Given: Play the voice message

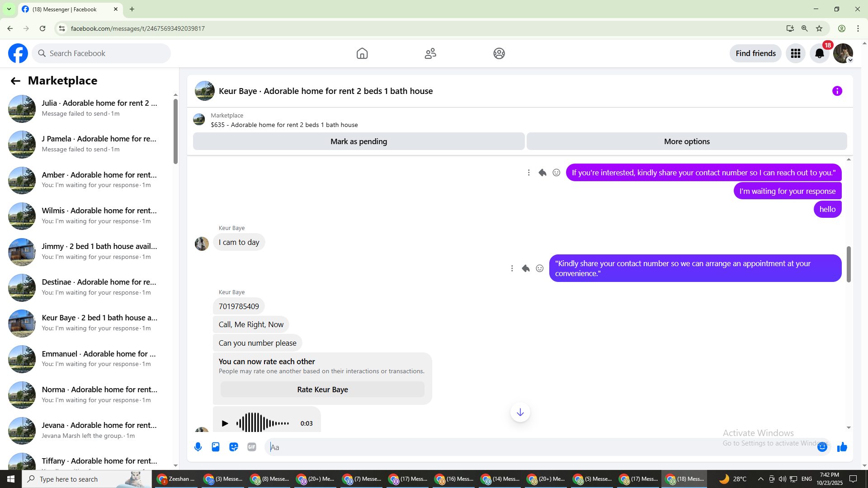Looking at the screenshot, I should point(225,423).
